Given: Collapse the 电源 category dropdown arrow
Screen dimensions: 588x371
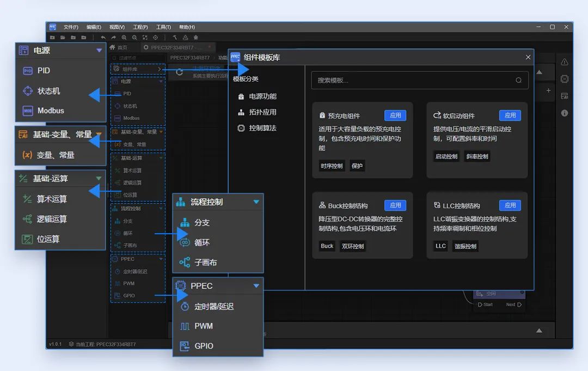Looking at the screenshot, I should click(99, 50).
